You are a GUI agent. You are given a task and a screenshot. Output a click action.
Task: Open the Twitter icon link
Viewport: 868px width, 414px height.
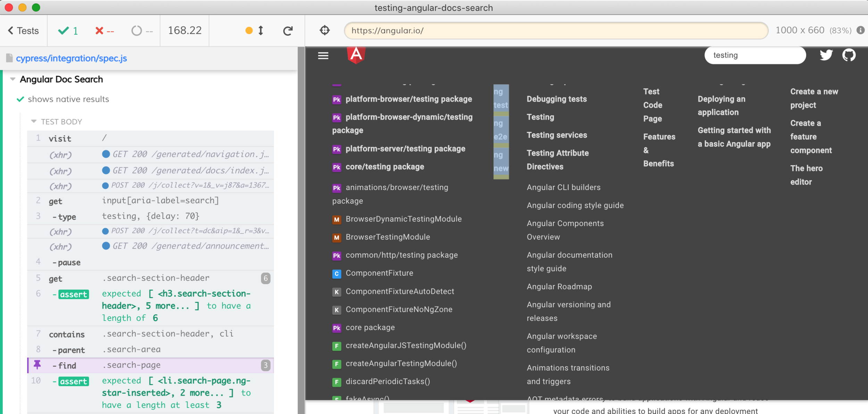[826, 55]
